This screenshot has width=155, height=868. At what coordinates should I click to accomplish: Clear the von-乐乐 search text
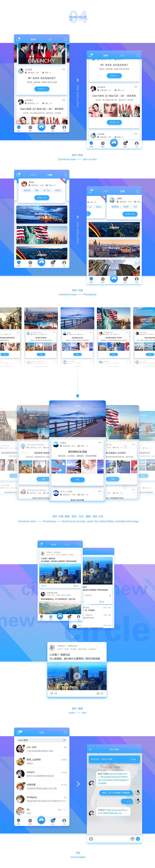coord(64,740)
